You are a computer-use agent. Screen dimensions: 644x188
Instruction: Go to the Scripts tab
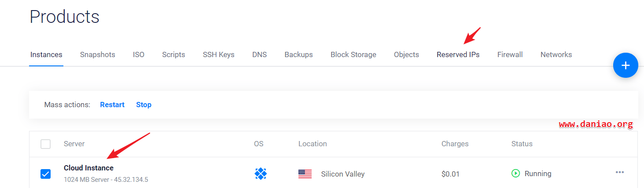coord(173,54)
